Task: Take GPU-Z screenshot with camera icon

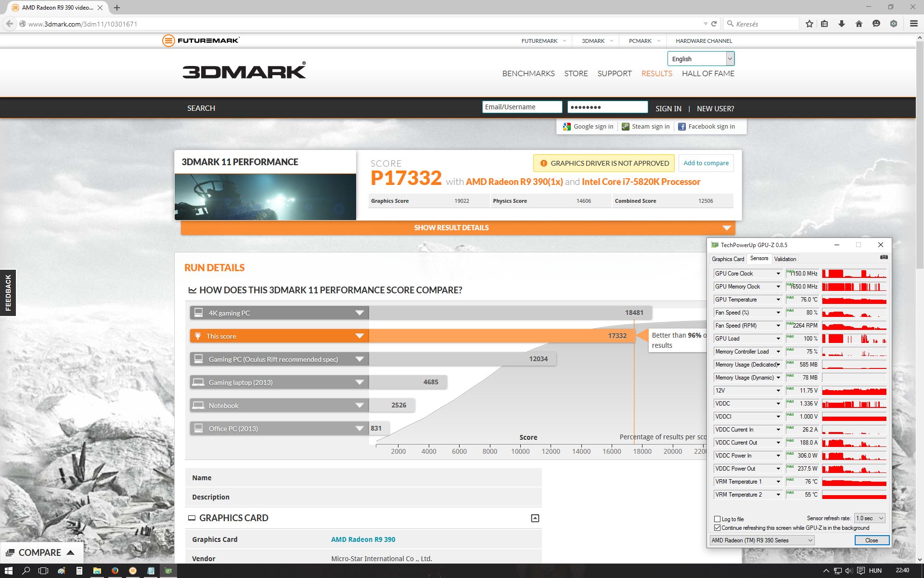Action: tap(884, 257)
